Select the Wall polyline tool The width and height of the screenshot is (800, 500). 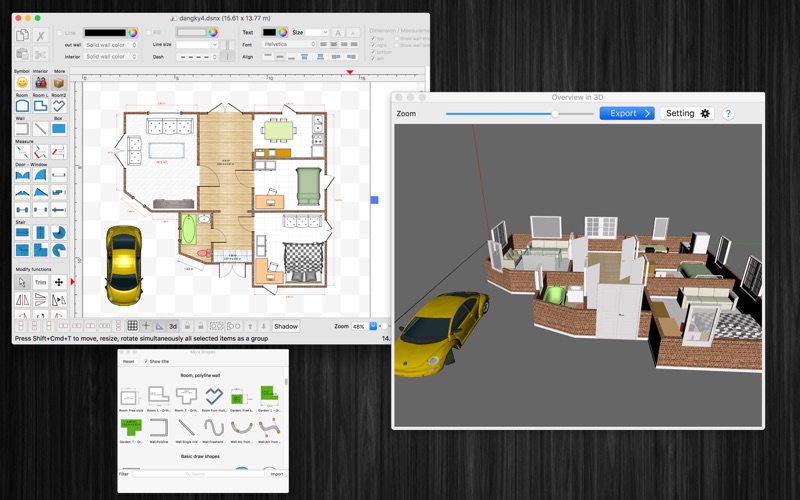[22, 129]
